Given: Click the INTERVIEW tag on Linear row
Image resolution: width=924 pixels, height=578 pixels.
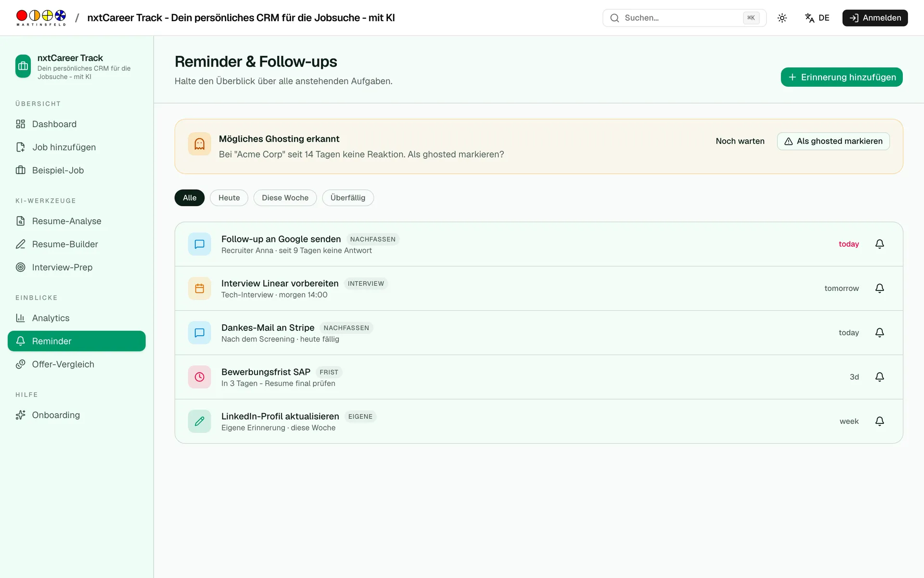Looking at the screenshot, I should [x=366, y=284].
